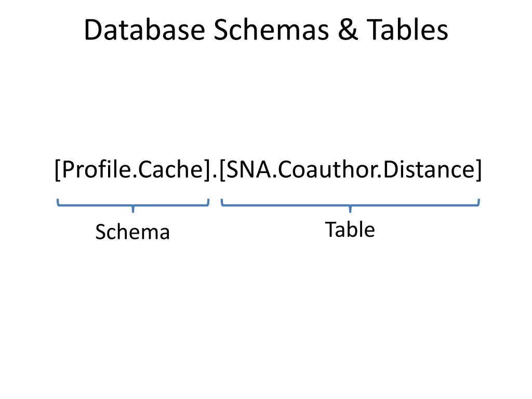
Task: Click the word 'Tables' in the title
Action: click(407, 30)
